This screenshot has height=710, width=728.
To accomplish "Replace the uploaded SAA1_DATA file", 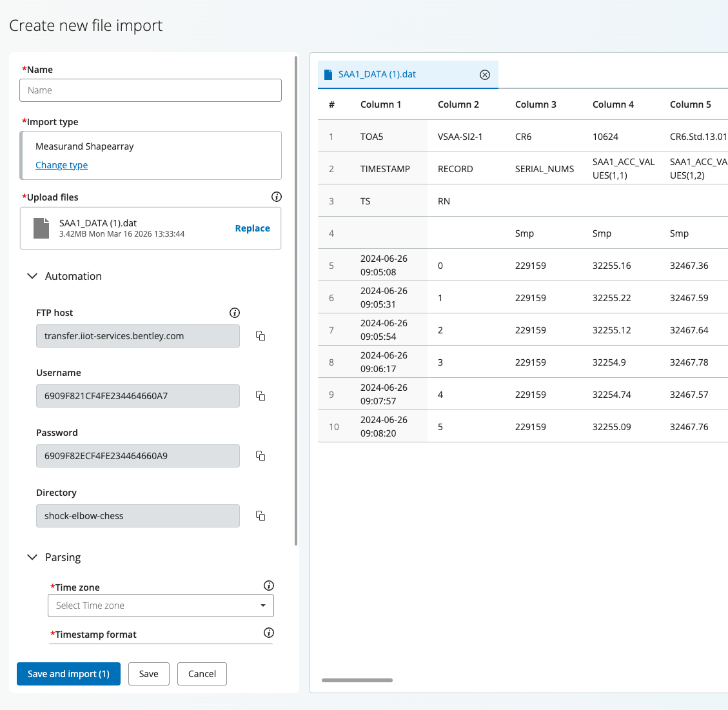I will pos(252,228).
